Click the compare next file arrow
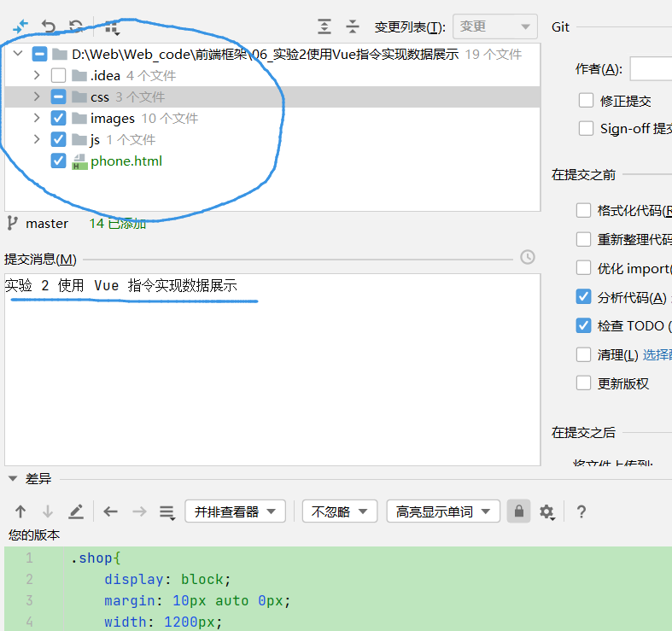This screenshot has height=631, width=672. pyautogui.click(x=139, y=511)
